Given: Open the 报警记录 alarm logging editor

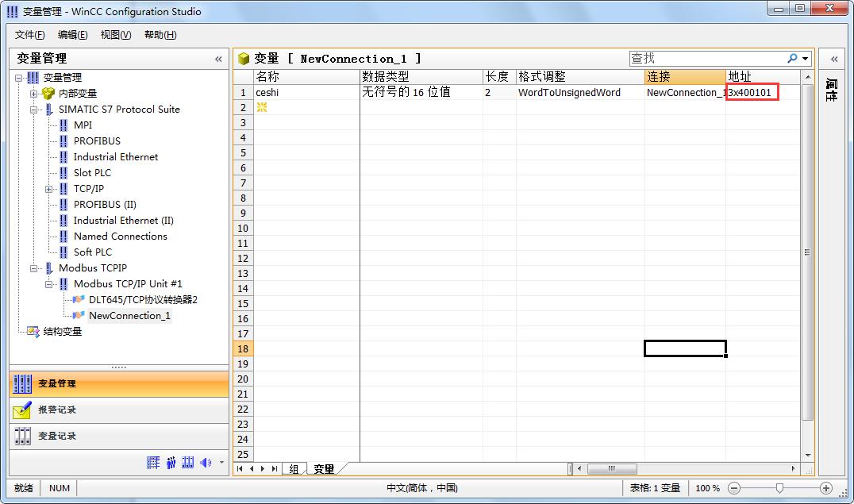Looking at the screenshot, I should 57,410.
